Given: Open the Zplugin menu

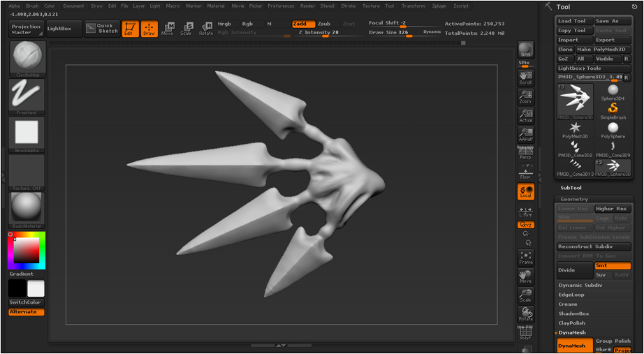Looking at the screenshot, I should click(441, 6).
